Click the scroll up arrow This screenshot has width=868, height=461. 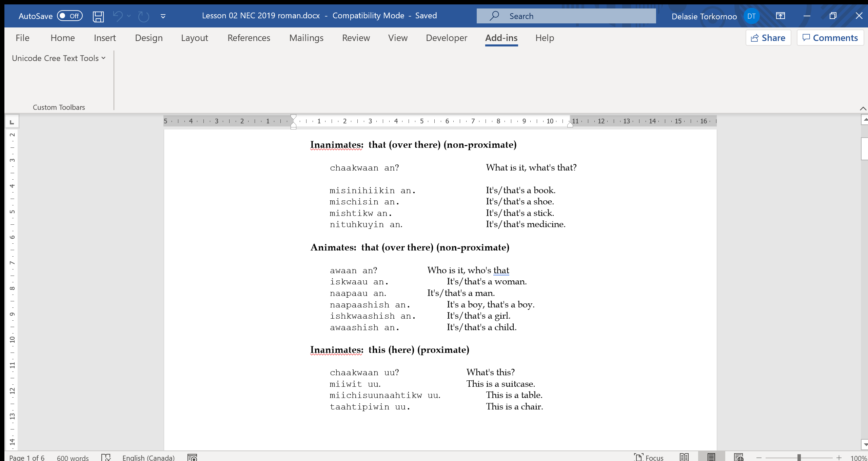coord(865,119)
